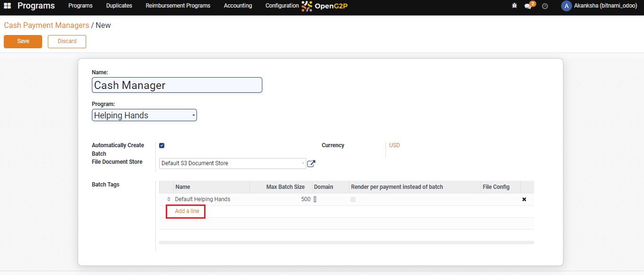Delete the Default Helping Hands row
The image size is (644, 275).
click(524, 199)
